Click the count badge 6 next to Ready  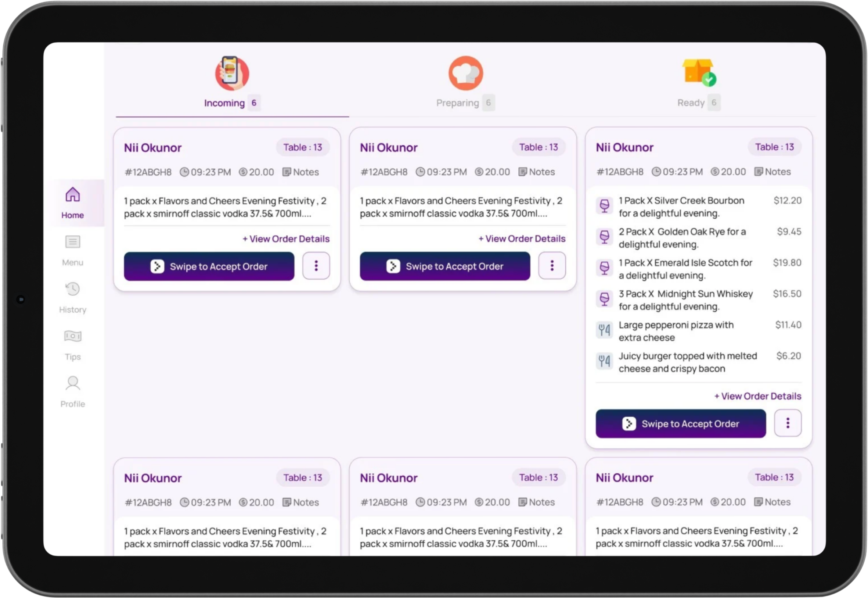click(x=714, y=103)
